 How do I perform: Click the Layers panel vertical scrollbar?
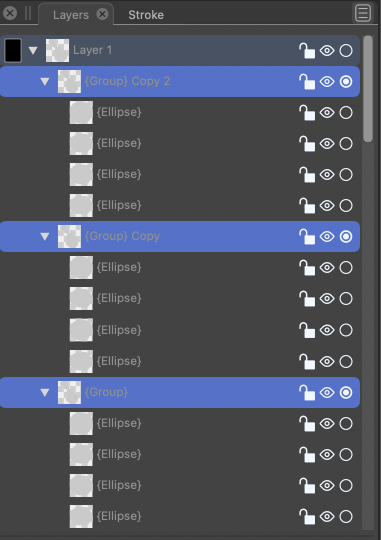368,89
